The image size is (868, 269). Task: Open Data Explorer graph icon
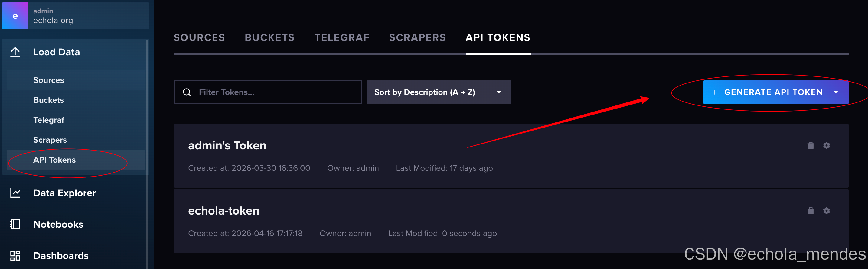[15, 193]
